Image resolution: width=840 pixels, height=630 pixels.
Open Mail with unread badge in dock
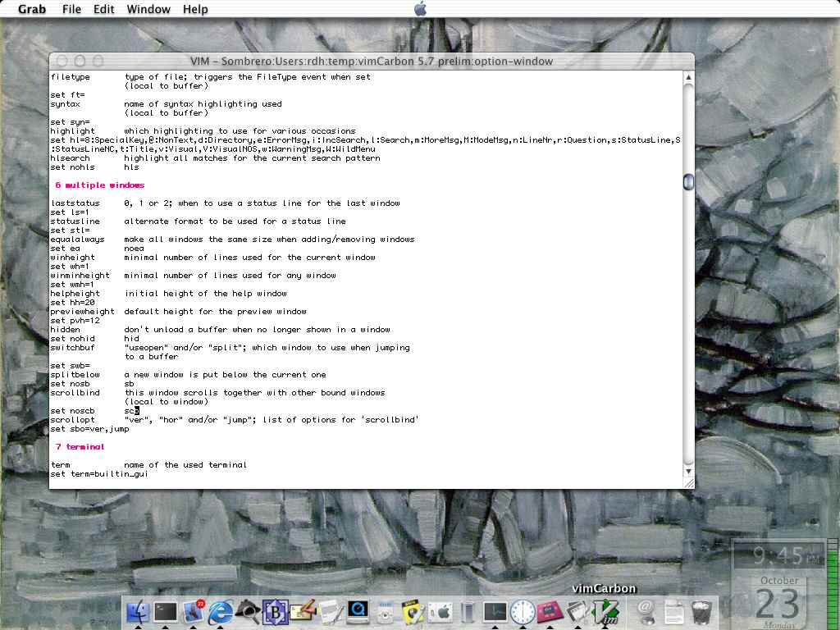194,611
